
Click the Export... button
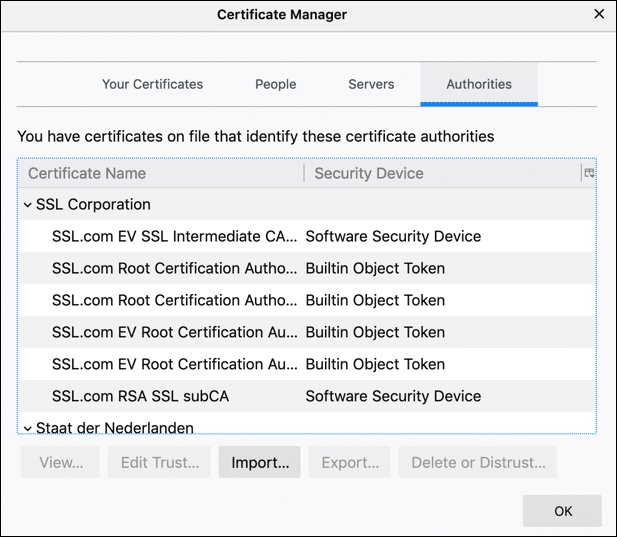[350, 463]
